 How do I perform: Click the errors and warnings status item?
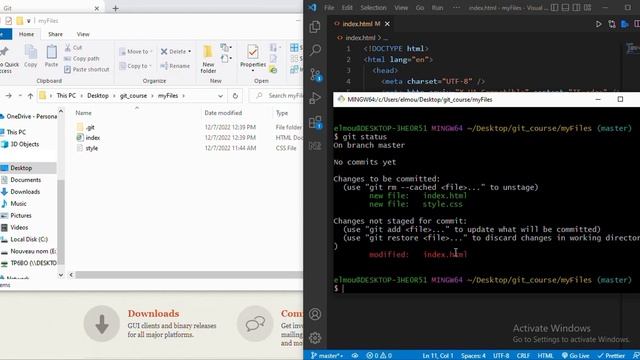coord(379,356)
